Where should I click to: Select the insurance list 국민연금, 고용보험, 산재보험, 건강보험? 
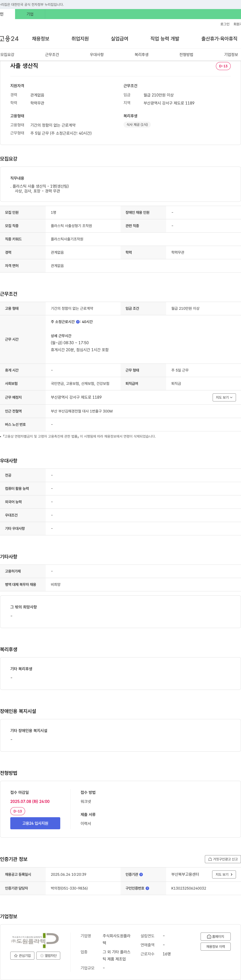80,384
